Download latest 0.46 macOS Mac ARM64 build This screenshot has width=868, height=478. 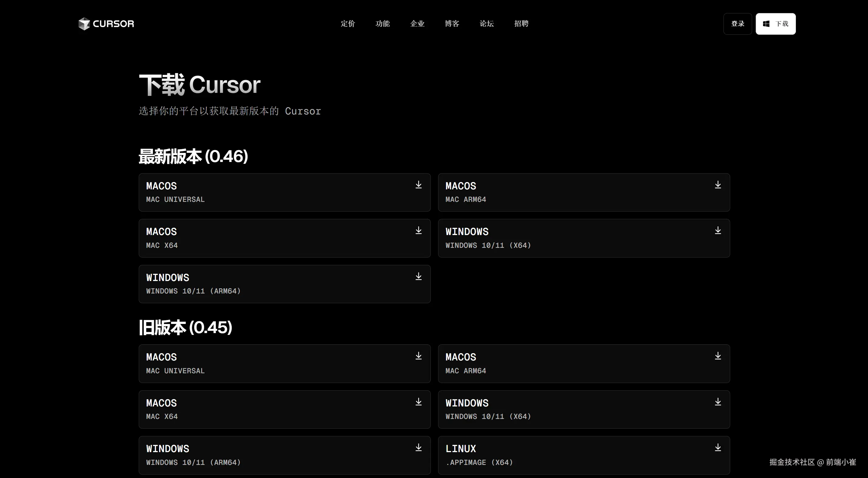[584, 192]
